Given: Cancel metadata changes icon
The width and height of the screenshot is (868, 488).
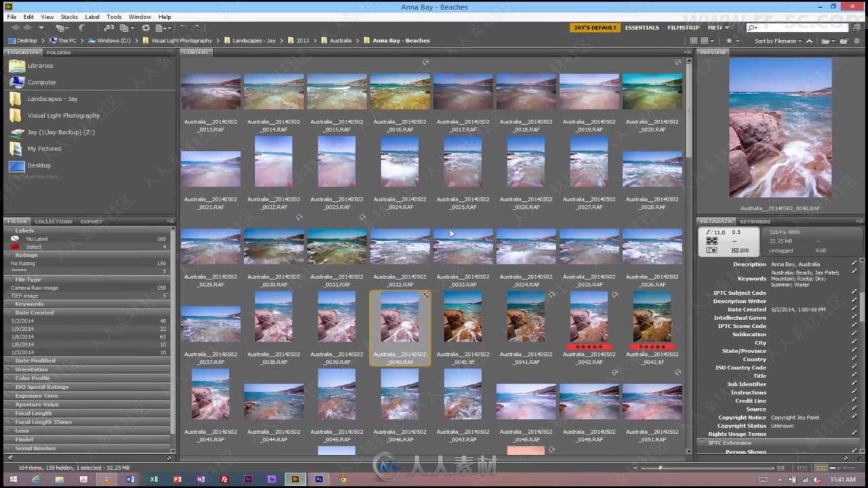Looking at the screenshot, I should [846, 457].
